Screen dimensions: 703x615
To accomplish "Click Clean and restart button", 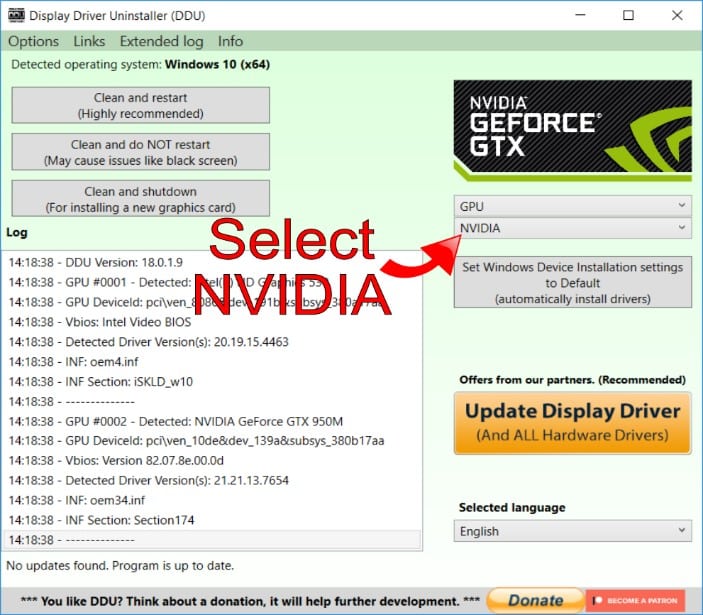I will point(140,105).
